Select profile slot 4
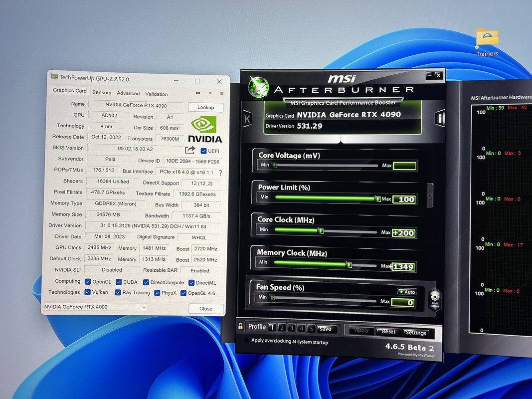The height and width of the screenshot is (399, 532). 301,328
